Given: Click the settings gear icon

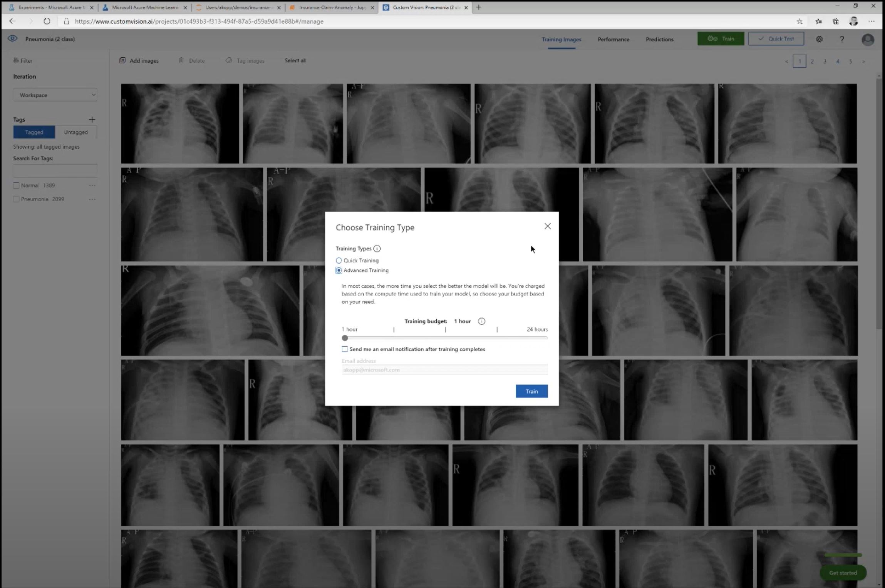Looking at the screenshot, I should 819,39.
